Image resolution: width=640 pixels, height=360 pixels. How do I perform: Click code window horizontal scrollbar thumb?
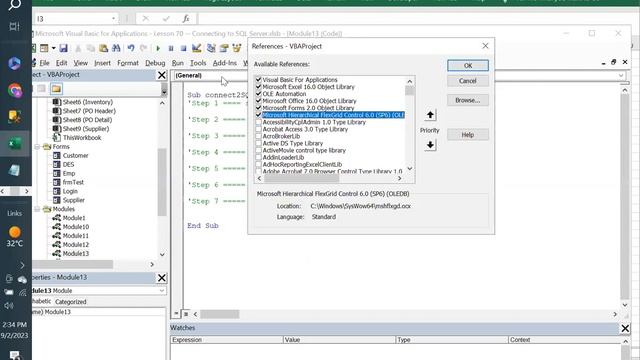click(x=220, y=314)
